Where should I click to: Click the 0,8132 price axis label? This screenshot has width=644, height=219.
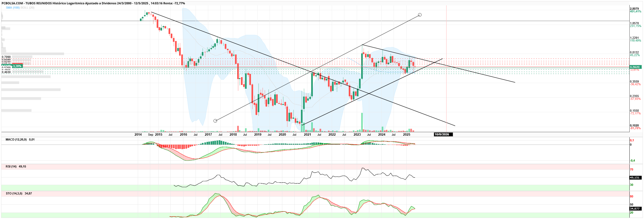[635, 52]
